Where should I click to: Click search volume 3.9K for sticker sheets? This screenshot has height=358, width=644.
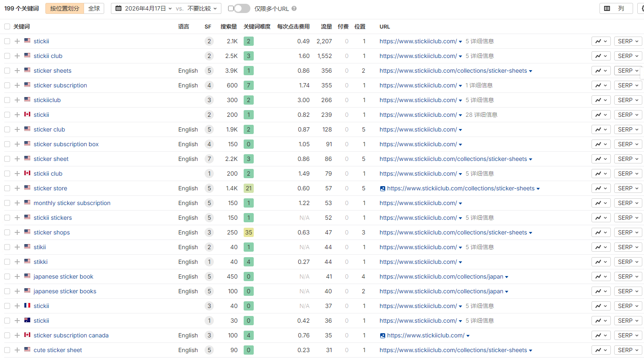coord(231,71)
